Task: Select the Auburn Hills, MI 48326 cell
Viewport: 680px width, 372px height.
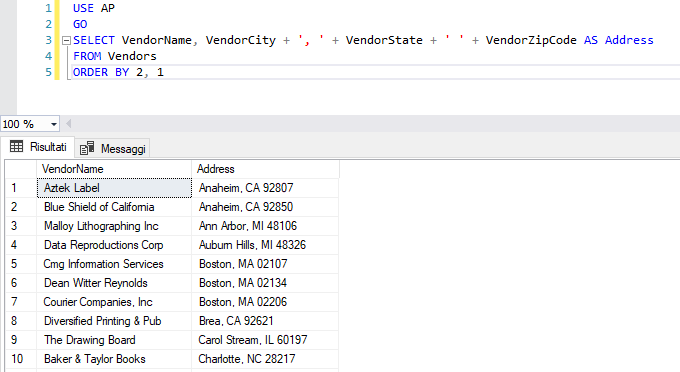Action: (265, 245)
